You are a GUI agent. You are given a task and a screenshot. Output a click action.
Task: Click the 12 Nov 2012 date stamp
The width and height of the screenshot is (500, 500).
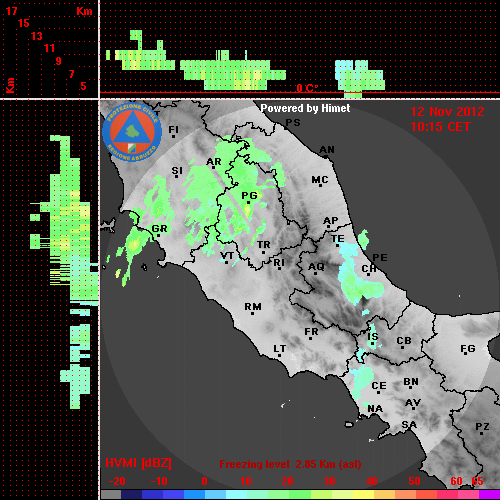pyautogui.click(x=447, y=112)
